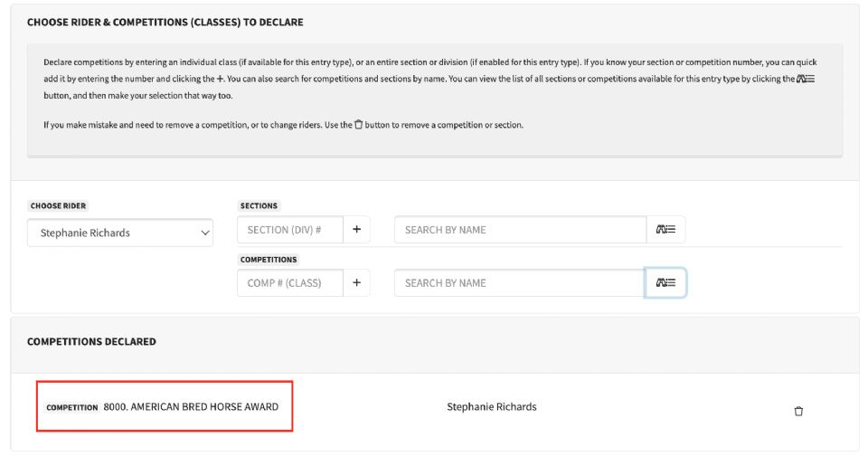Click the Competitions Declared heading
The width and height of the screenshot is (868, 457).
(x=91, y=342)
